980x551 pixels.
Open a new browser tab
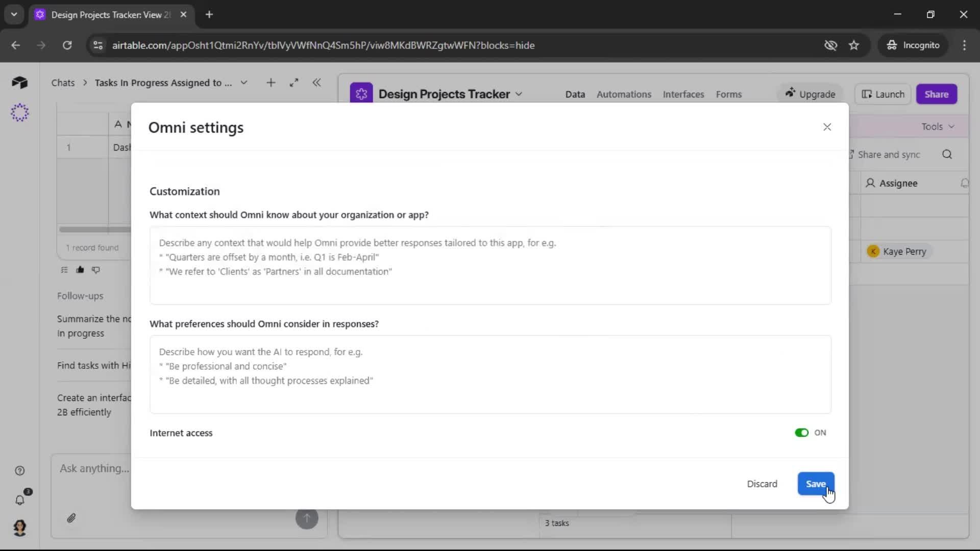point(209,14)
